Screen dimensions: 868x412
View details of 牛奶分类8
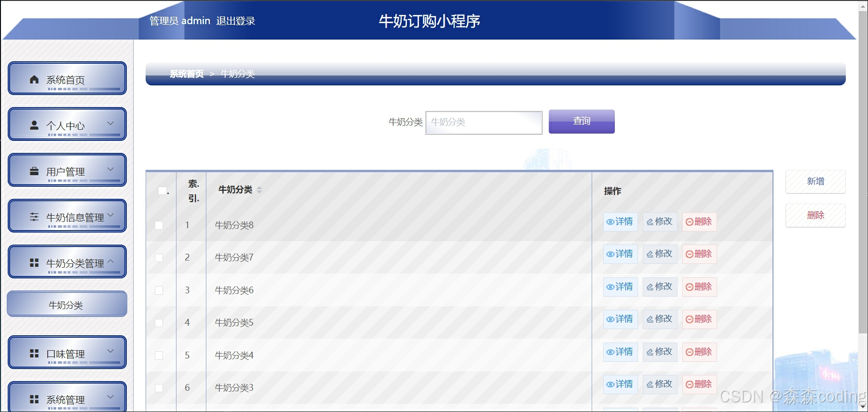click(x=620, y=221)
